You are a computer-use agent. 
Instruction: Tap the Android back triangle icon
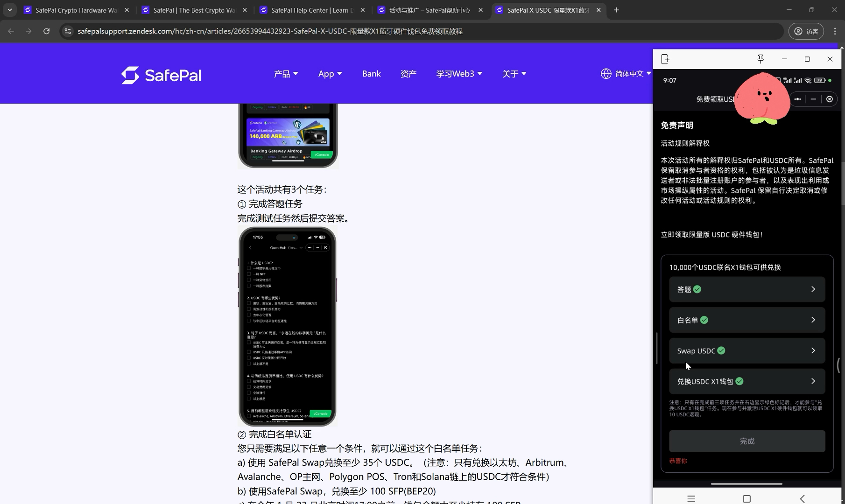803,499
